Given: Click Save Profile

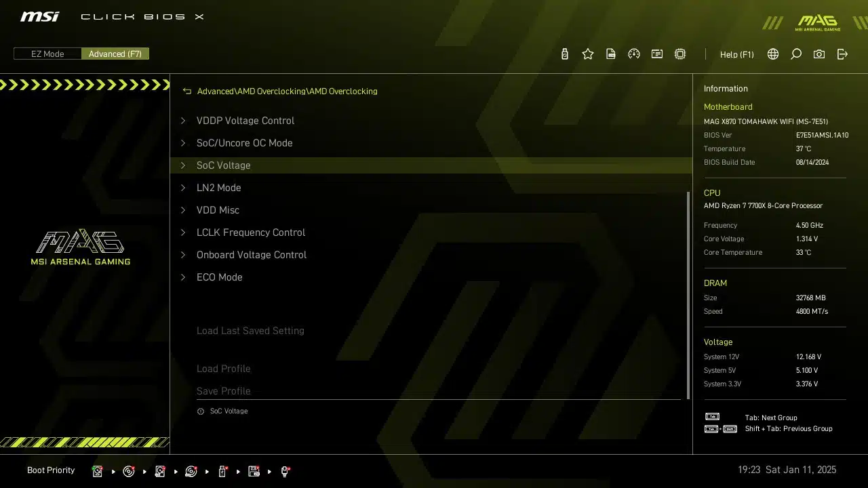Looking at the screenshot, I should click(x=224, y=391).
